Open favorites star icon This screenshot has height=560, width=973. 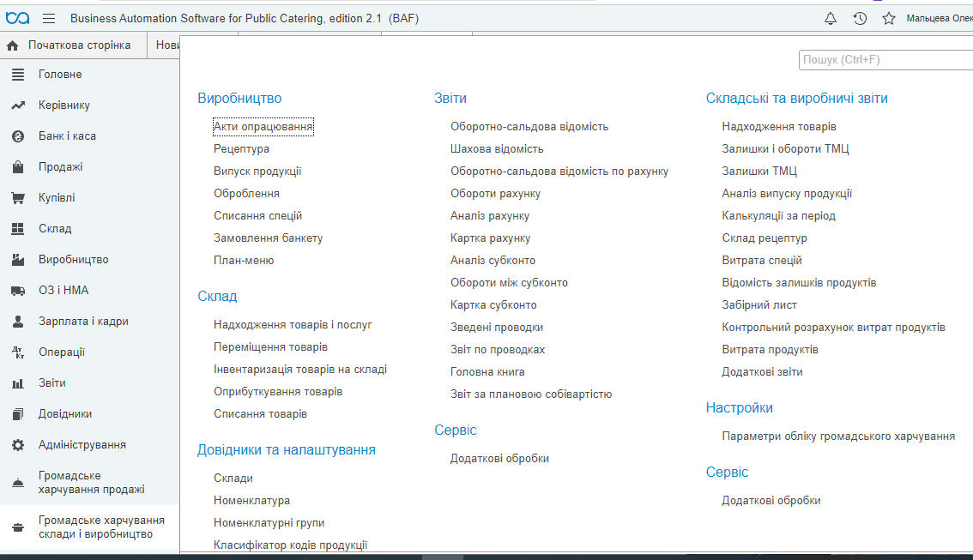(889, 19)
